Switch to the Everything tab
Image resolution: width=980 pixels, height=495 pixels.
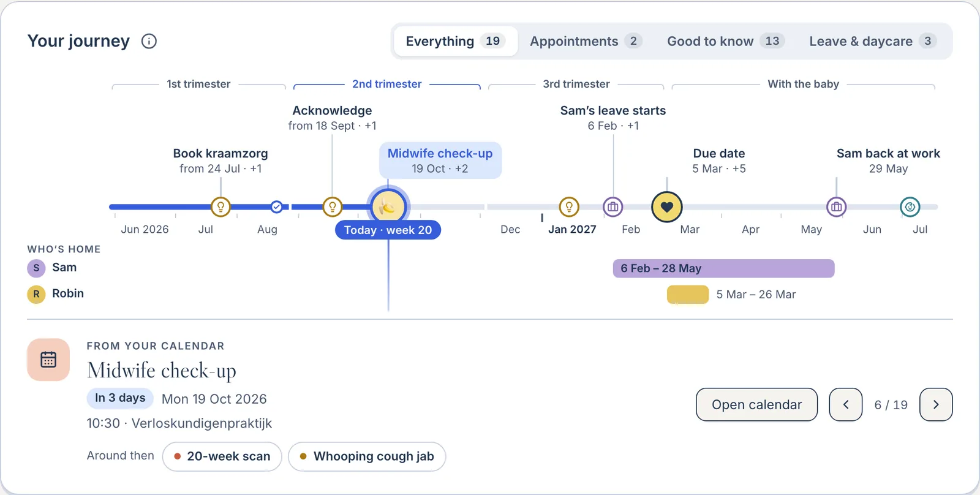click(x=455, y=41)
